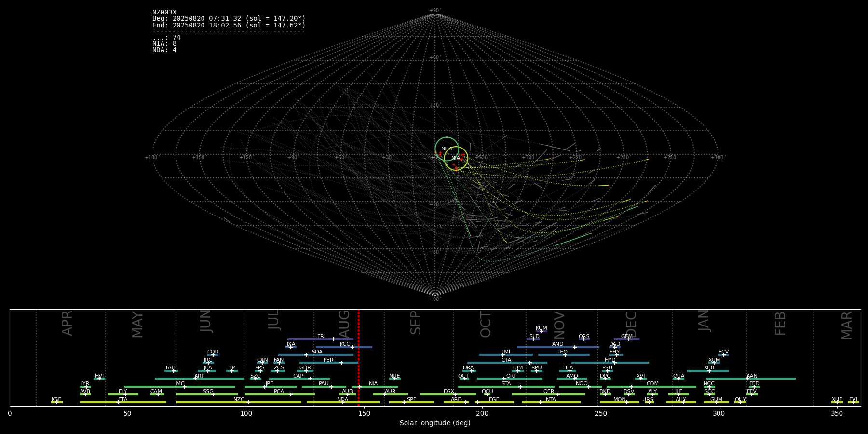The width and height of the screenshot is (868, 434).
Task: Click the NIA label in the timeline
Action: [x=373, y=384]
